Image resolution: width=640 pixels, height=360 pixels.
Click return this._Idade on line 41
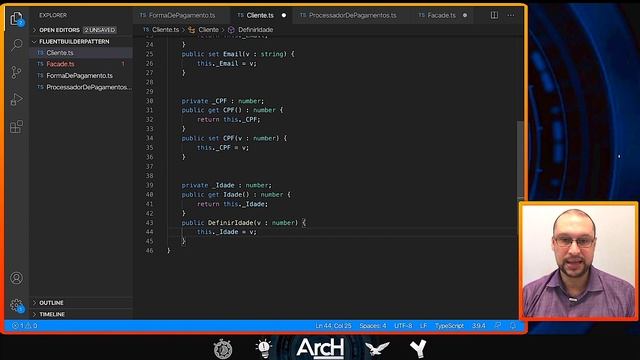coord(232,204)
